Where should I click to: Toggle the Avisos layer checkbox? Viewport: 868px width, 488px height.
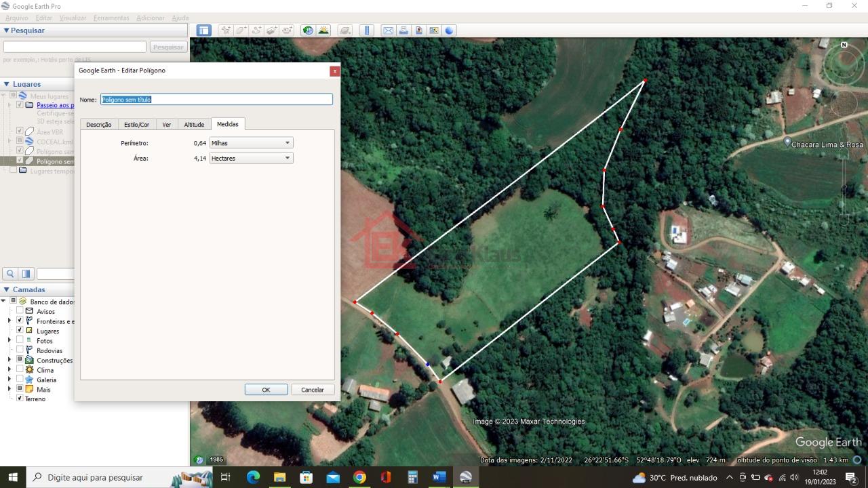click(20, 311)
